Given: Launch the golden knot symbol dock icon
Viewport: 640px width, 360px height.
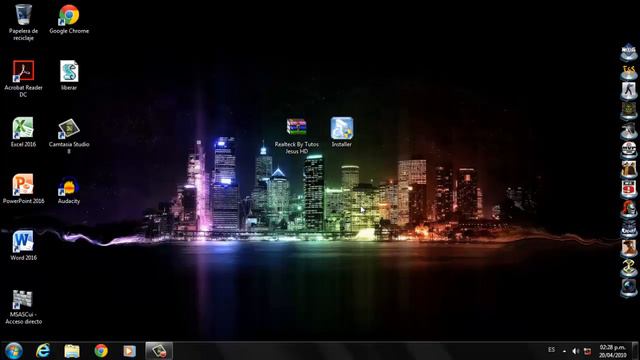Looking at the screenshot, I should [629, 268].
